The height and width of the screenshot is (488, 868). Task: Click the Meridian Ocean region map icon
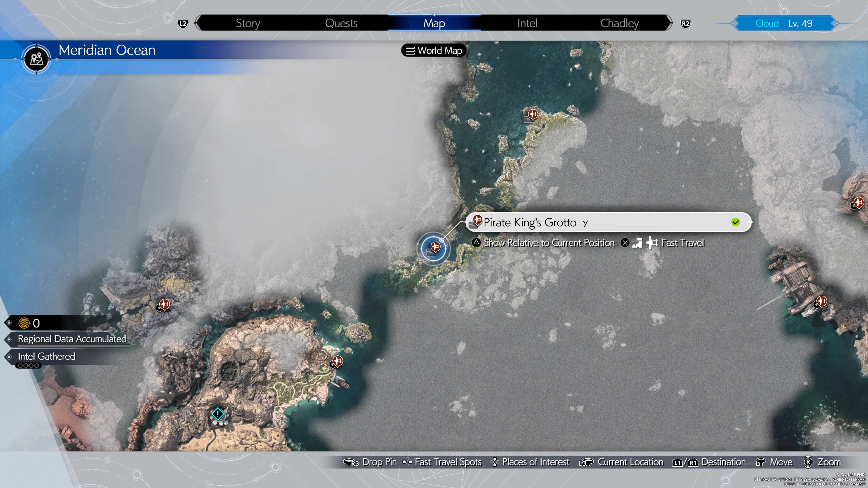coord(36,59)
